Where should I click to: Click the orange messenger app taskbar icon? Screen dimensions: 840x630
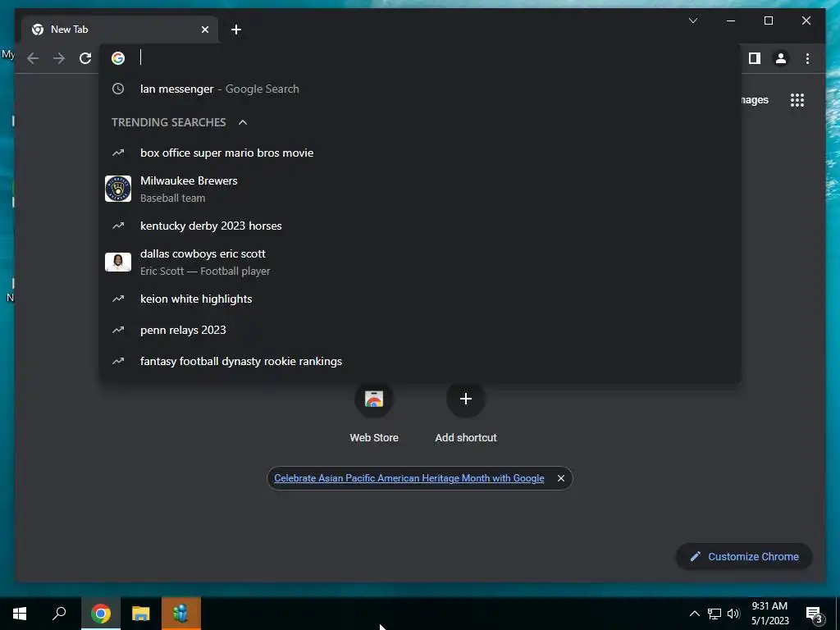(181, 614)
